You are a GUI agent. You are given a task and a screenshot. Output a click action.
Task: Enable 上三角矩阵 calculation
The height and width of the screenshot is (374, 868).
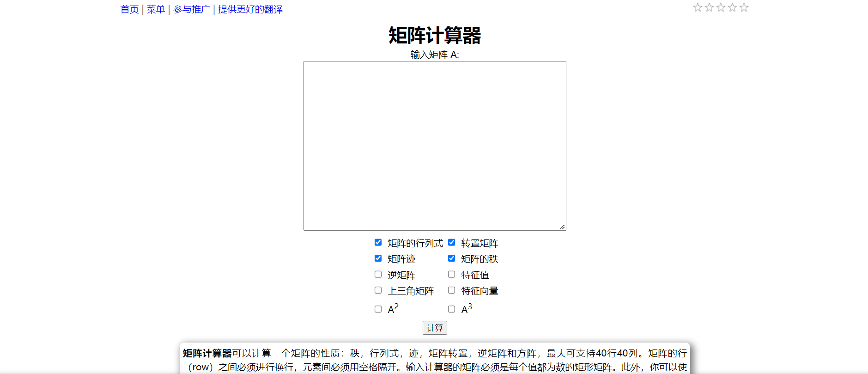[378, 290]
